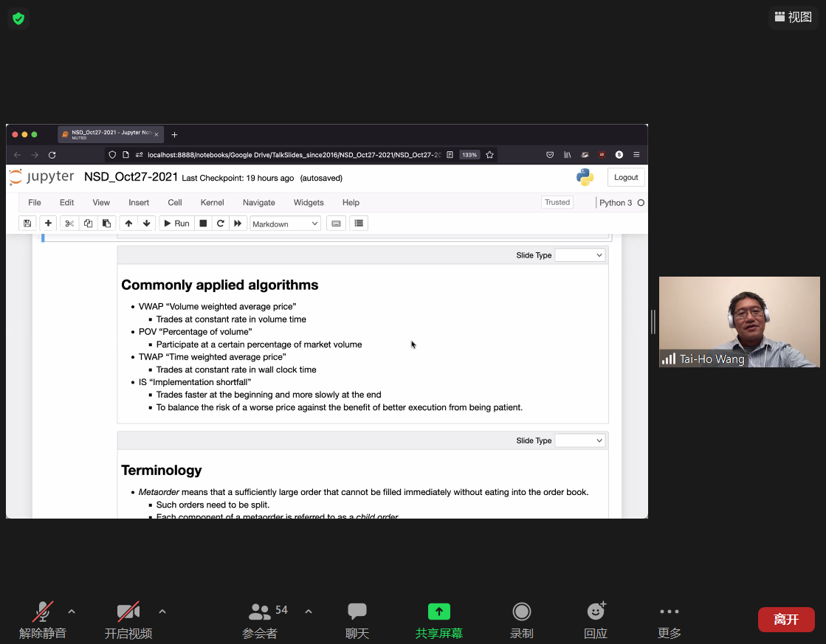Click the Jupyter logo
Viewport: 826px width, 644px height.
pos(41,177)
